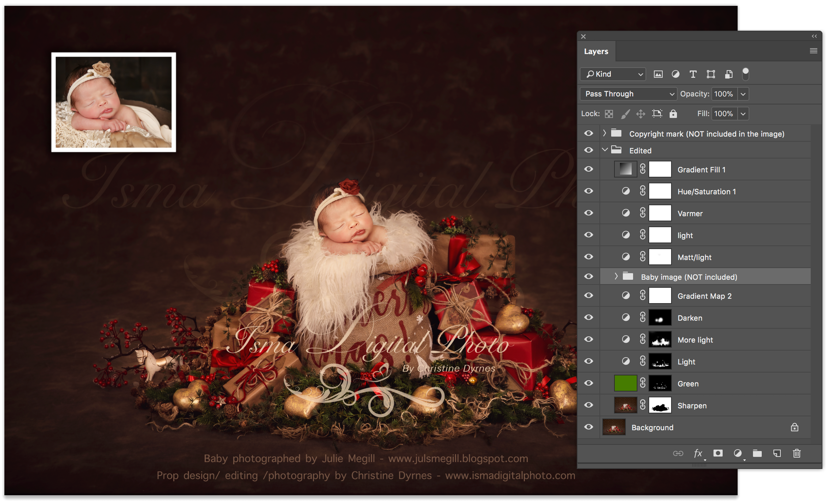Image resolution: width=829 pixels, height=504 pixels.
Task: Select the Layers tab
Action: [x=596, y=51]
